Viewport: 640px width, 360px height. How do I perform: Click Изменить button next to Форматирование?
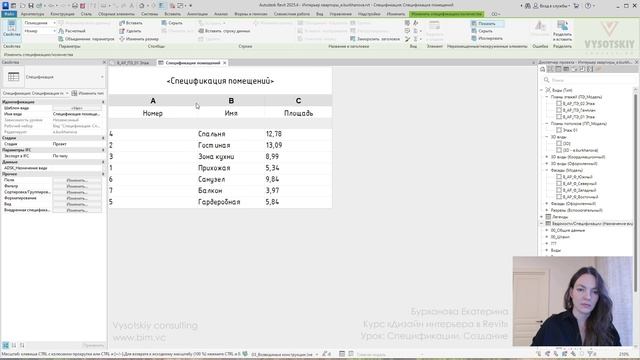pyautogui.click(x=77, y=198)
